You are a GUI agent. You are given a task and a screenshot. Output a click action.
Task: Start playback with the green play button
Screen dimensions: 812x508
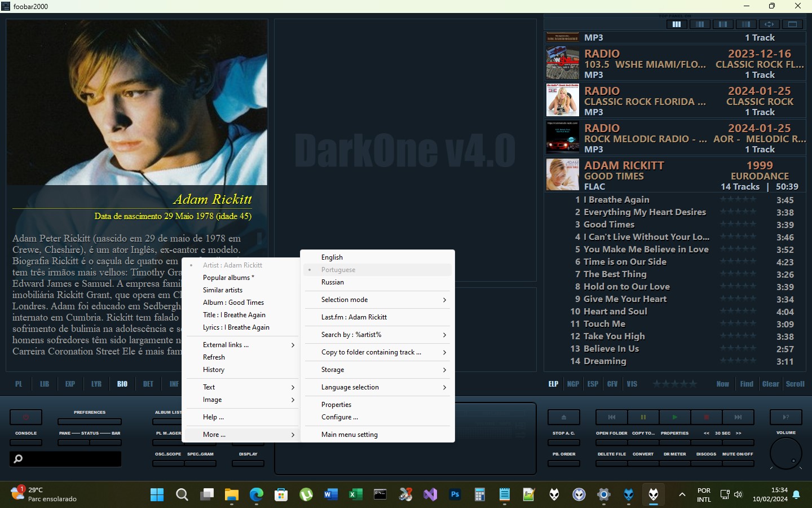point(674,417)
